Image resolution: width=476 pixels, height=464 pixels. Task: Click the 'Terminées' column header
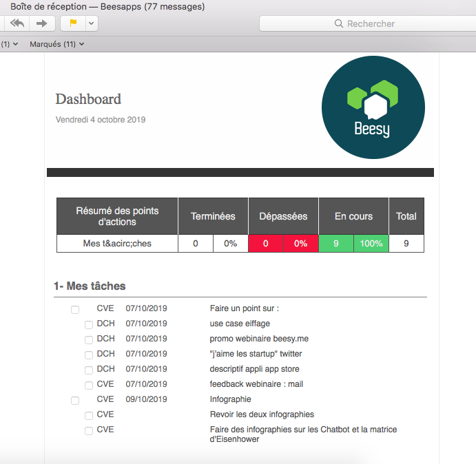pos(213,216)
